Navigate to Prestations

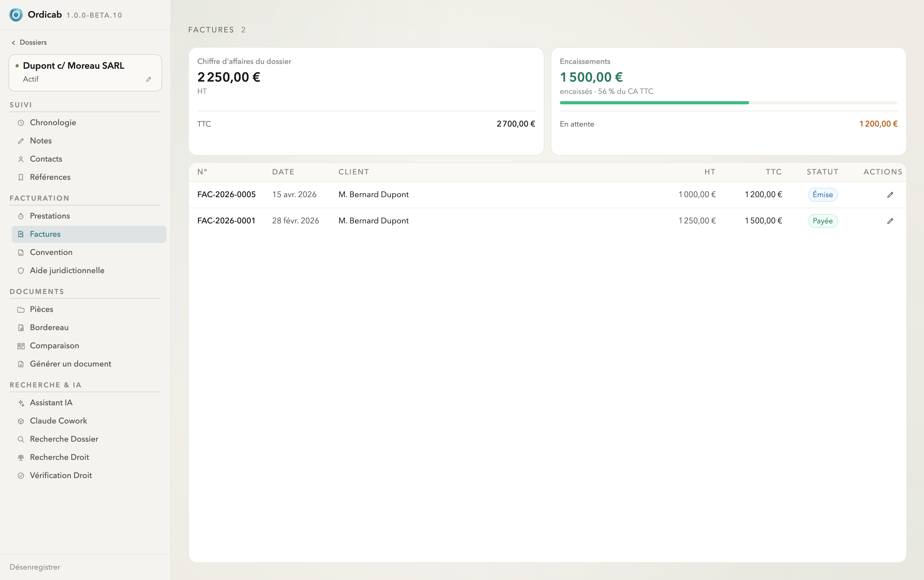89,216
